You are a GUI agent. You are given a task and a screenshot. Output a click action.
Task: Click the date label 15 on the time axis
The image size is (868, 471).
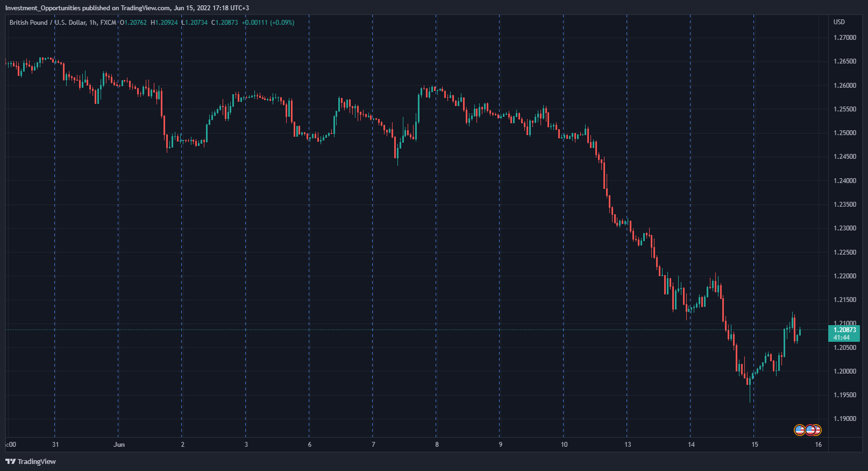click(x=755, y=445)
